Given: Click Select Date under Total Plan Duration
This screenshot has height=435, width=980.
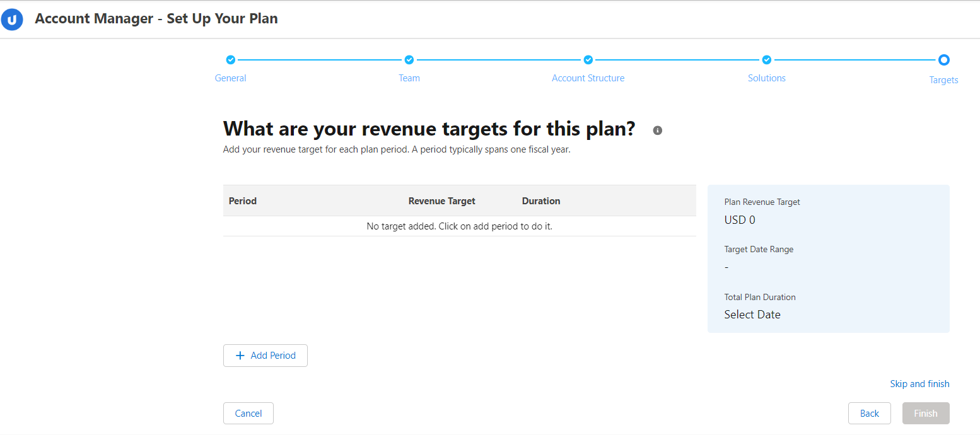Looking at the screenshot, I should pos(752,315).
